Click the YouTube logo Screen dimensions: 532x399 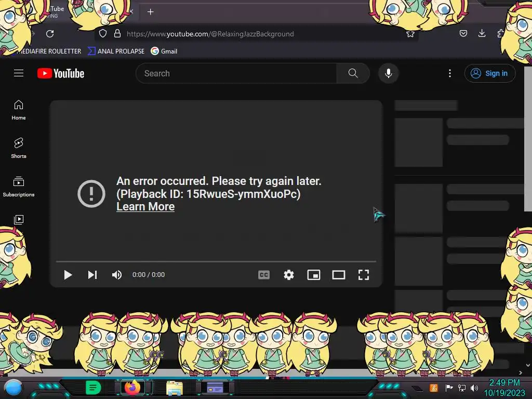[61, 73]
